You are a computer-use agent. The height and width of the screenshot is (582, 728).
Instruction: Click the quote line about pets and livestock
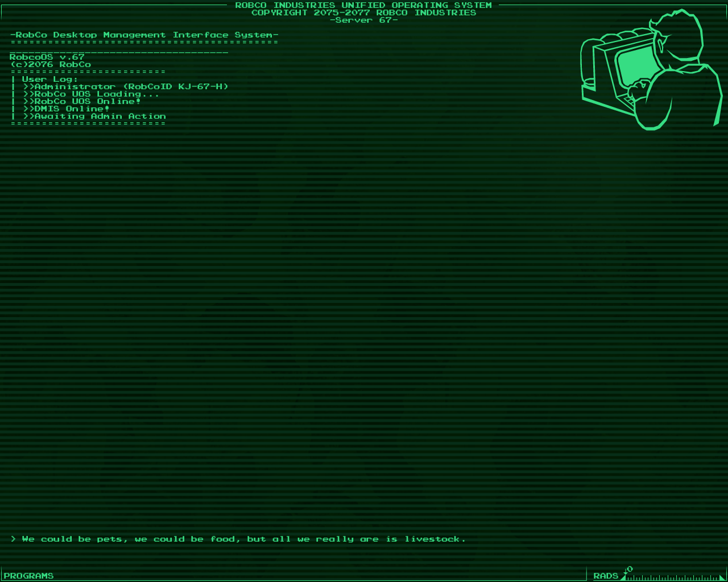[x=238, y=539]
